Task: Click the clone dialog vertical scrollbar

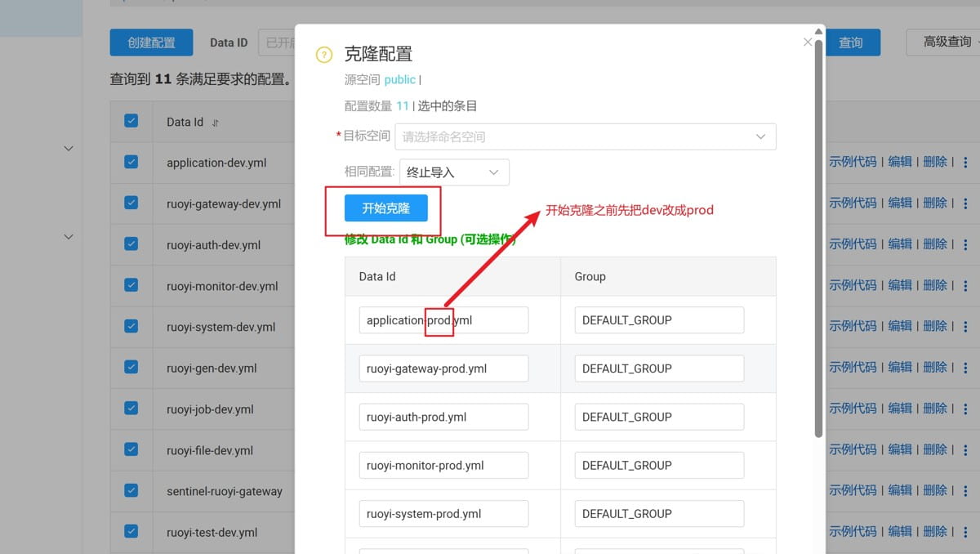Action: [x=819, y=237]
